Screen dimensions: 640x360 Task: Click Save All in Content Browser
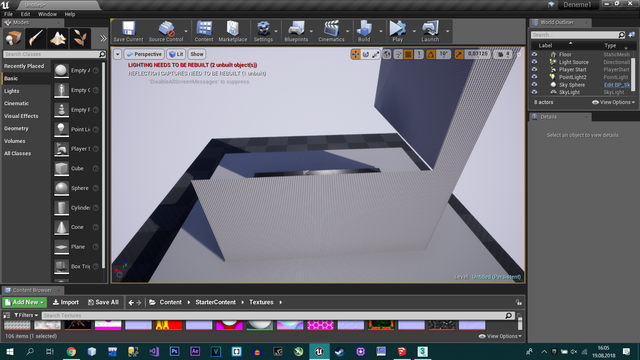point(103,302)
